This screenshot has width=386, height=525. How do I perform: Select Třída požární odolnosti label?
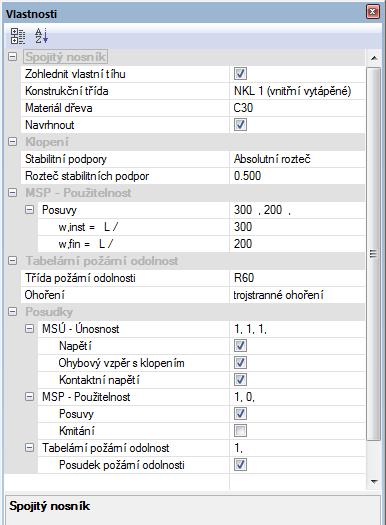(x=80, y=278)
